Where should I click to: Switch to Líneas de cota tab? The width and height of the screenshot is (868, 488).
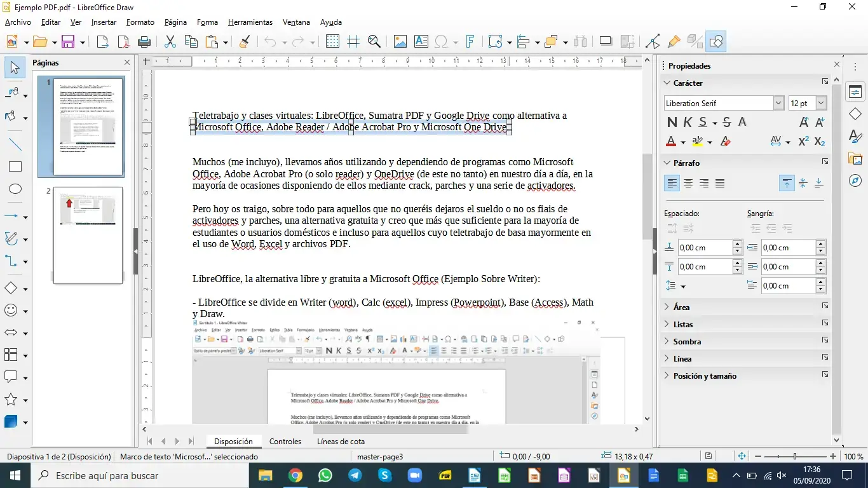(x=341, y=441)
